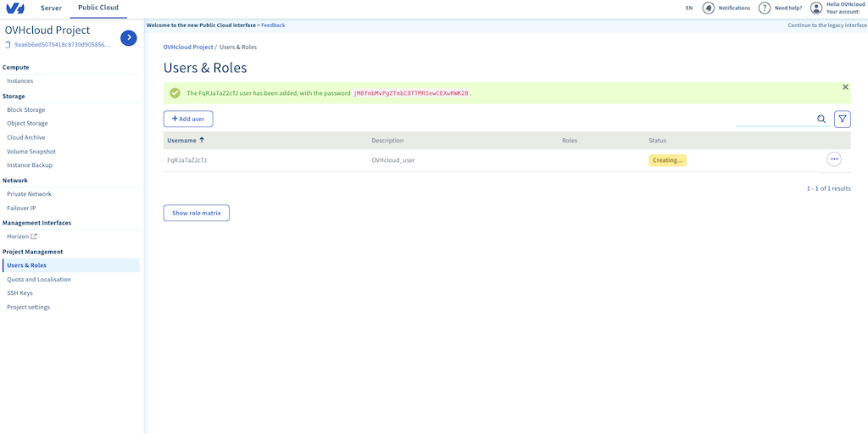This screenshot has width=868, height=434.
Task: Switch to the Server tab
Action: tap(51, 8)
